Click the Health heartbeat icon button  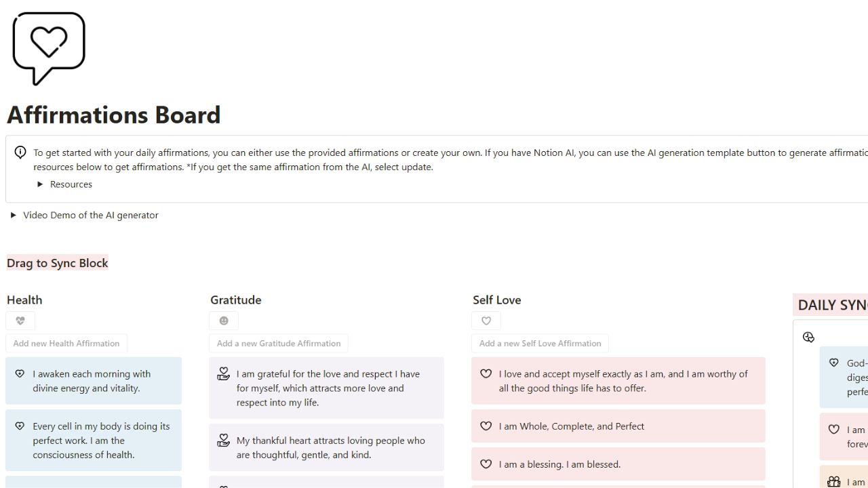(20, 321)
